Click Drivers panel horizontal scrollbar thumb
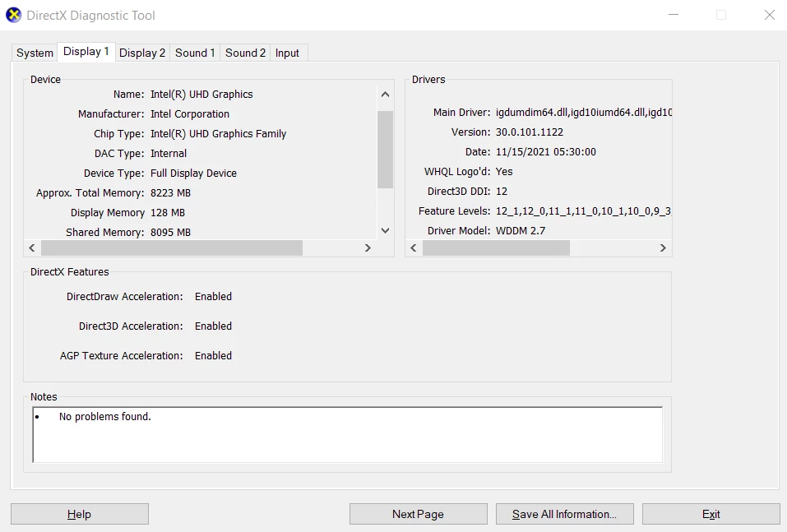The width and height of the screenshot is (787, 532). 496,248
